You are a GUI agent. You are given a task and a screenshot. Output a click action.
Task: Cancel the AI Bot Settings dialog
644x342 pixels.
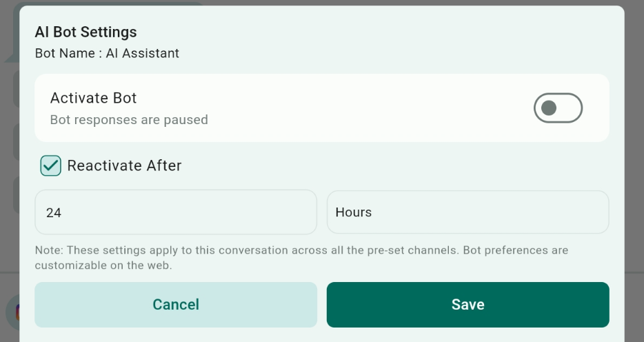coord(176,305)
